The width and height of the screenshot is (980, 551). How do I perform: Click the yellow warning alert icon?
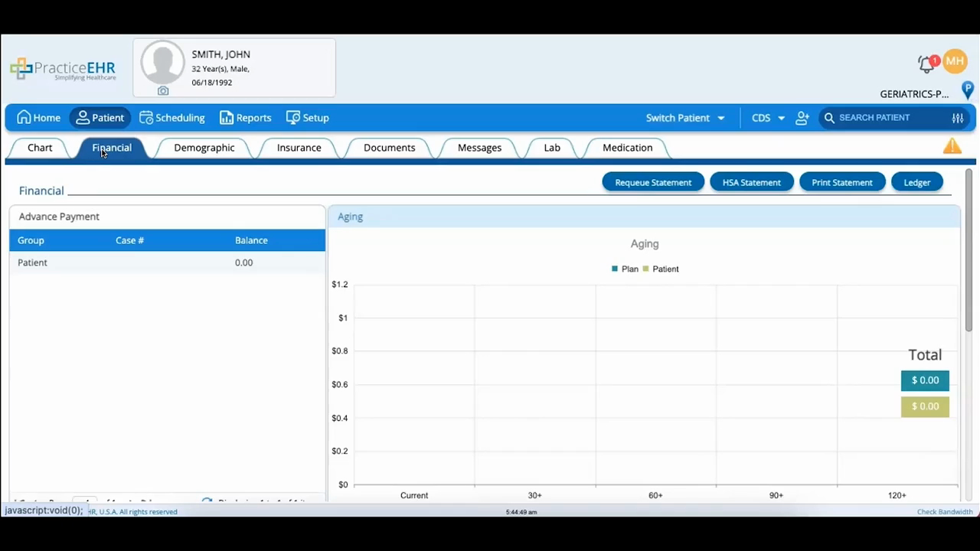952,145
